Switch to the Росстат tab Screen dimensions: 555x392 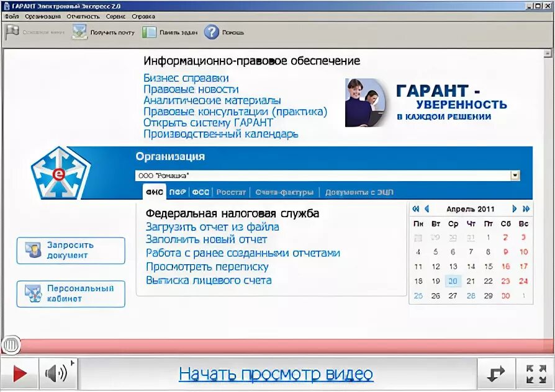[x=231, y=192]
